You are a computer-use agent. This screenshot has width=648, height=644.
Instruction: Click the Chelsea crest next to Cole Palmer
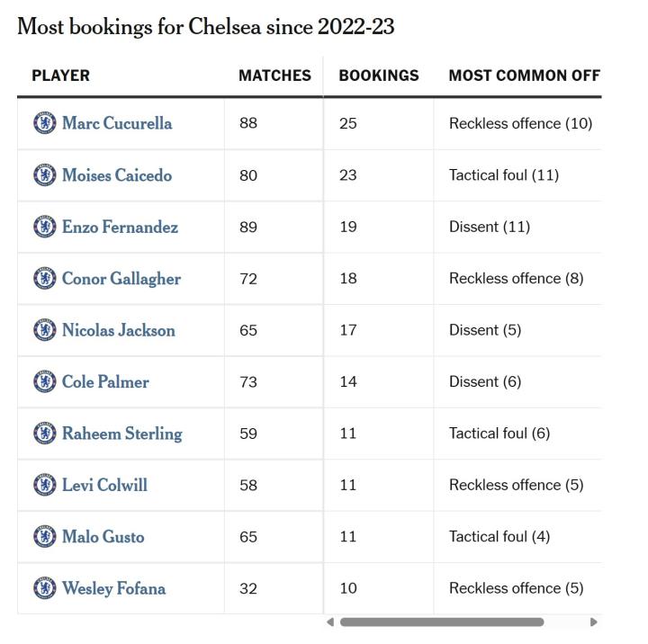click(44, 381)
